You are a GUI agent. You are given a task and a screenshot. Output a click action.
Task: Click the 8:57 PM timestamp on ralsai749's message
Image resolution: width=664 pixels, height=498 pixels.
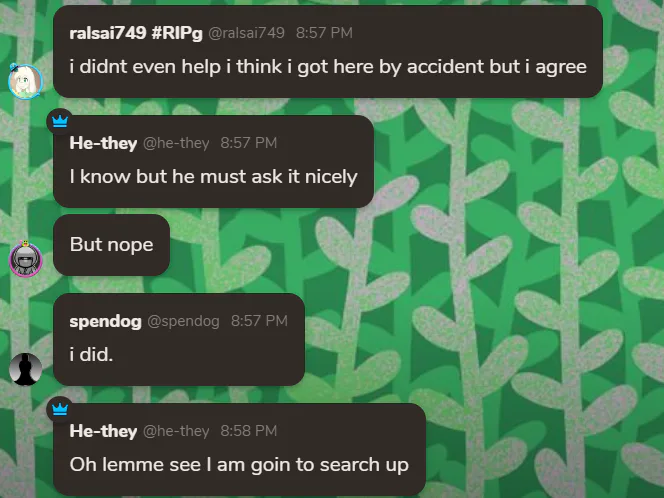pyautogui.click(x=324, y=33)
